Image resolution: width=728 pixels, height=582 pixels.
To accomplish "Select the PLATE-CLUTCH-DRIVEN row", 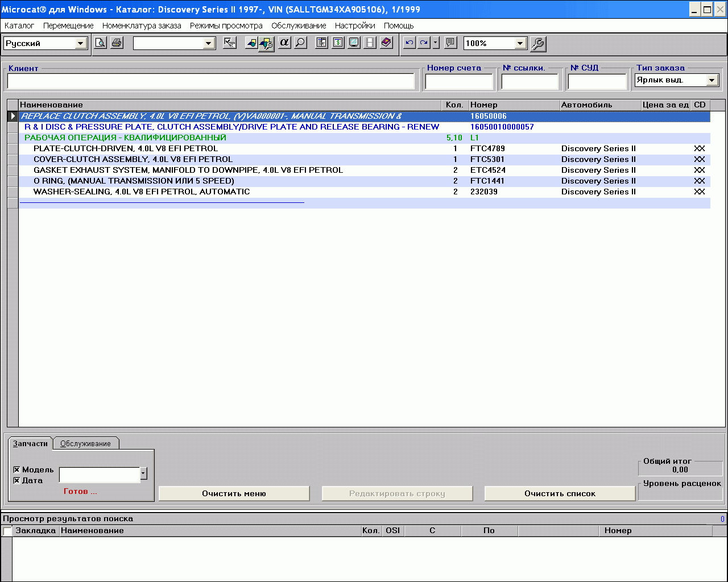I will click(365, 148).
